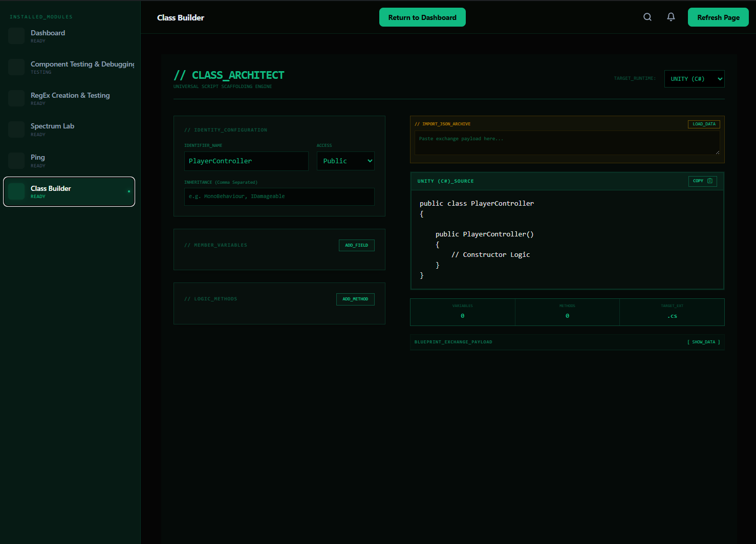This screenshot has width=756, height=544.
Task: Open Ping module
Action: click(x=69, y=161)
